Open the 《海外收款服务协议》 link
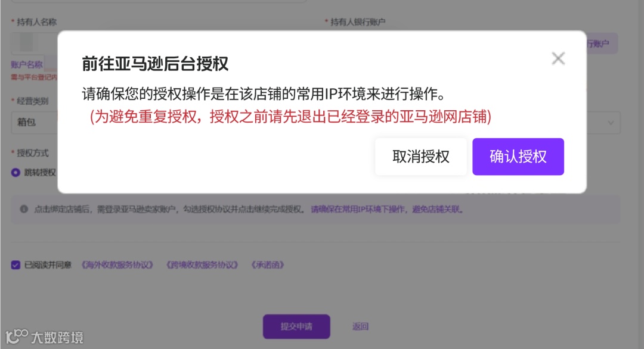Image resolution: width=644 pixels, height=349 pixels. click(x=117, y=265)
